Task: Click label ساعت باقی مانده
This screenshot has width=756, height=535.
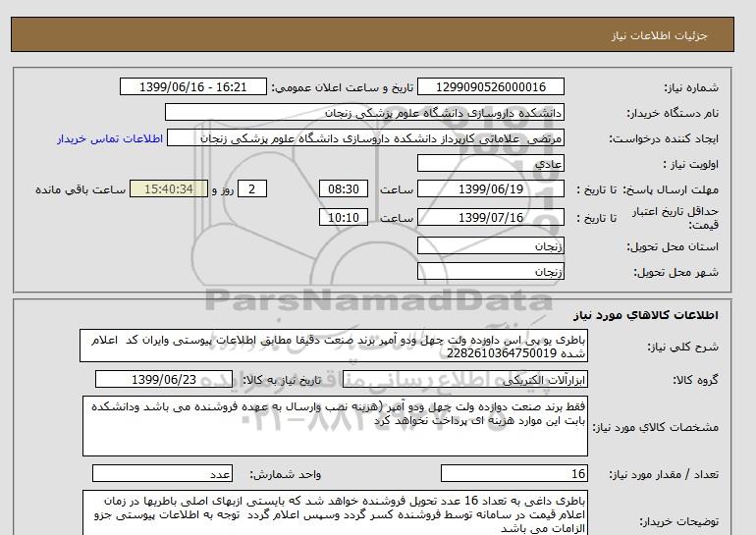Action: point(81,189)
